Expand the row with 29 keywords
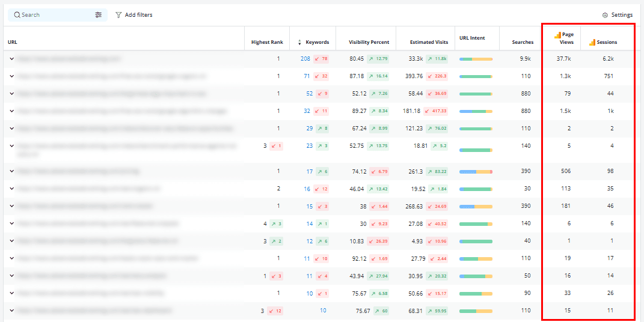 point(12,129)
